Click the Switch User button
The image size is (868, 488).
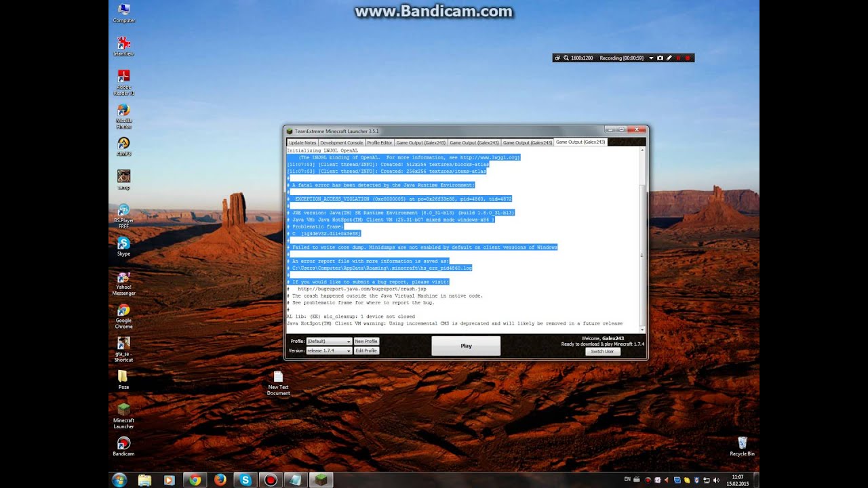tap(602, 352)
